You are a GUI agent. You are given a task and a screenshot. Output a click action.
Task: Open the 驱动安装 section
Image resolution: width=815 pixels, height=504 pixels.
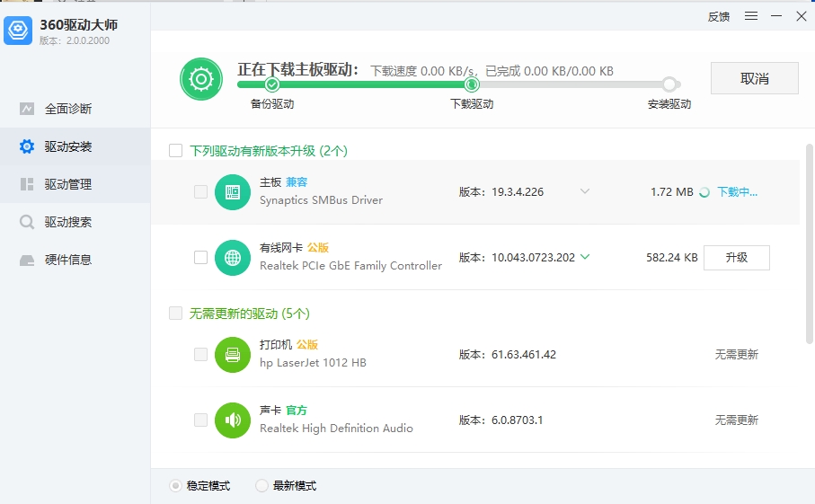75,146
